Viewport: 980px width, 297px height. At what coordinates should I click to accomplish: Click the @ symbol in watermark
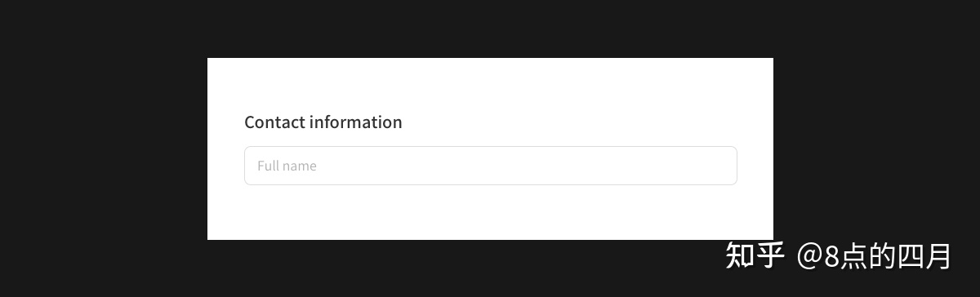coord(809,257)
